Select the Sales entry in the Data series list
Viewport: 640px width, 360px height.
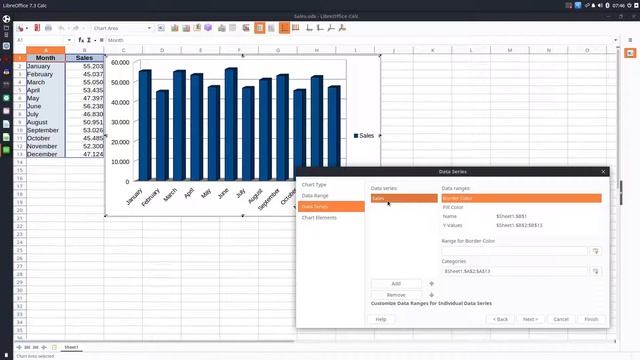click(404, 198)
